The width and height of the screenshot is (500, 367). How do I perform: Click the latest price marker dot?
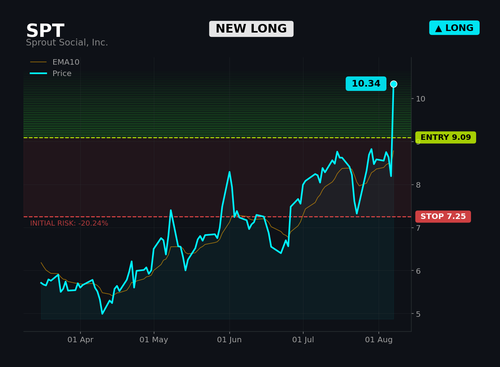tap(394, 84)
